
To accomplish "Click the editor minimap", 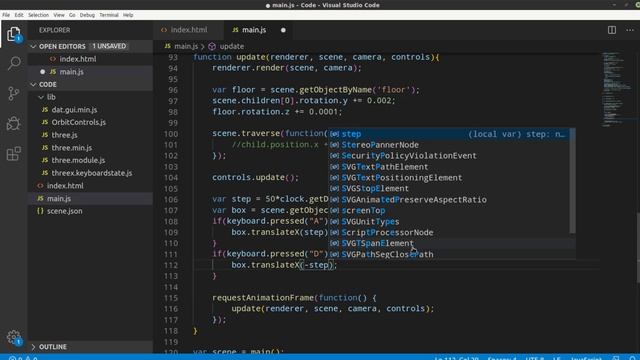I will coord(616,89).
